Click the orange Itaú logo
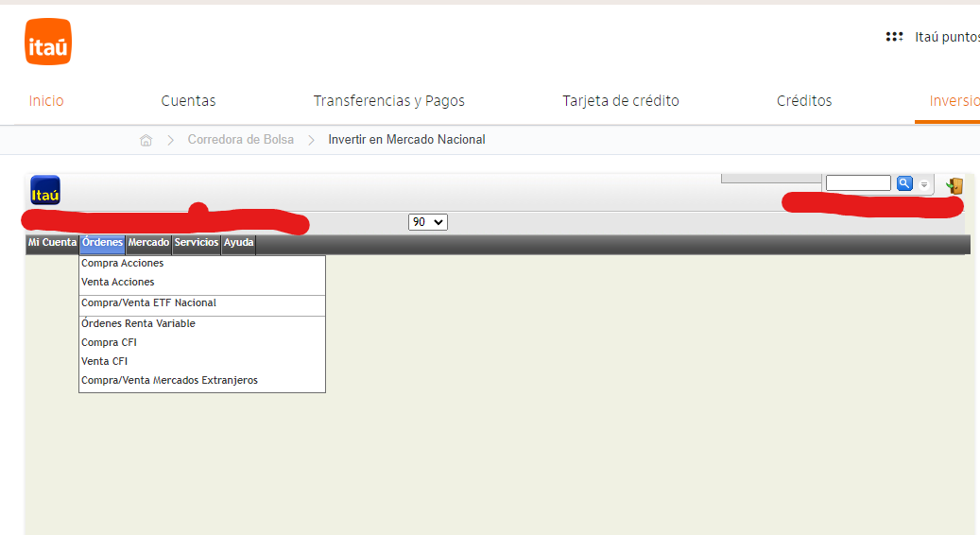The image size is (980, 535). coord(48,43)
